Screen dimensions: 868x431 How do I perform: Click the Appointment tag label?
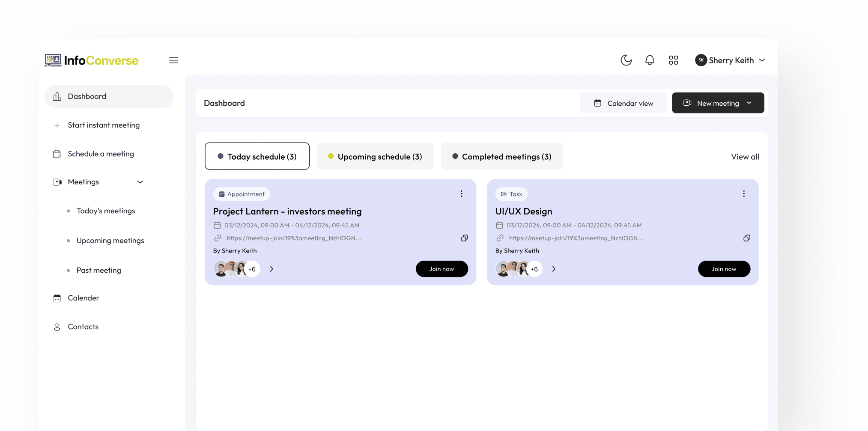point(242,194)
